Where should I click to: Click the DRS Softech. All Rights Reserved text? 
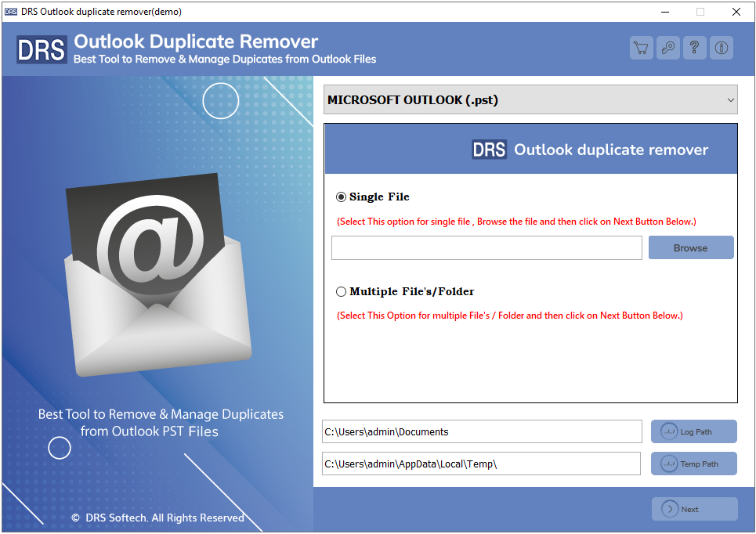(x=157, y=518)
